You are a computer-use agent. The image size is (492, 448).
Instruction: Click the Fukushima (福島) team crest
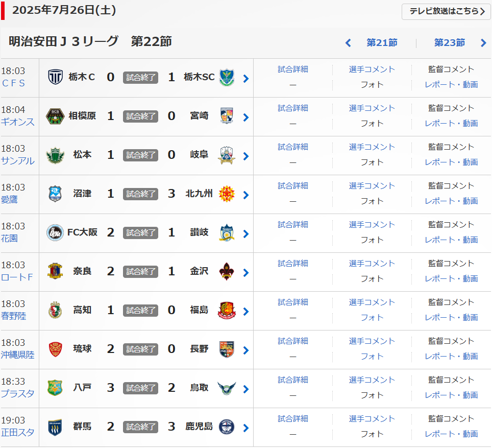click(227, 311)
